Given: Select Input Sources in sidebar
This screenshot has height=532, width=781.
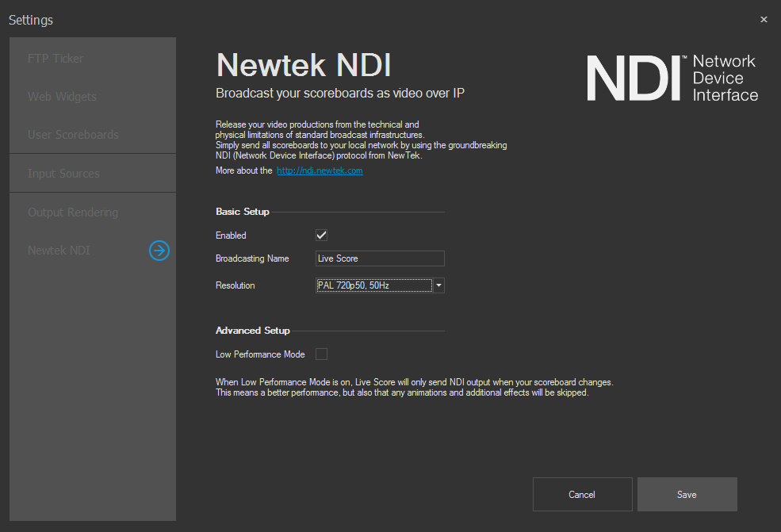Looking at the screenshot, I should 93,174.
